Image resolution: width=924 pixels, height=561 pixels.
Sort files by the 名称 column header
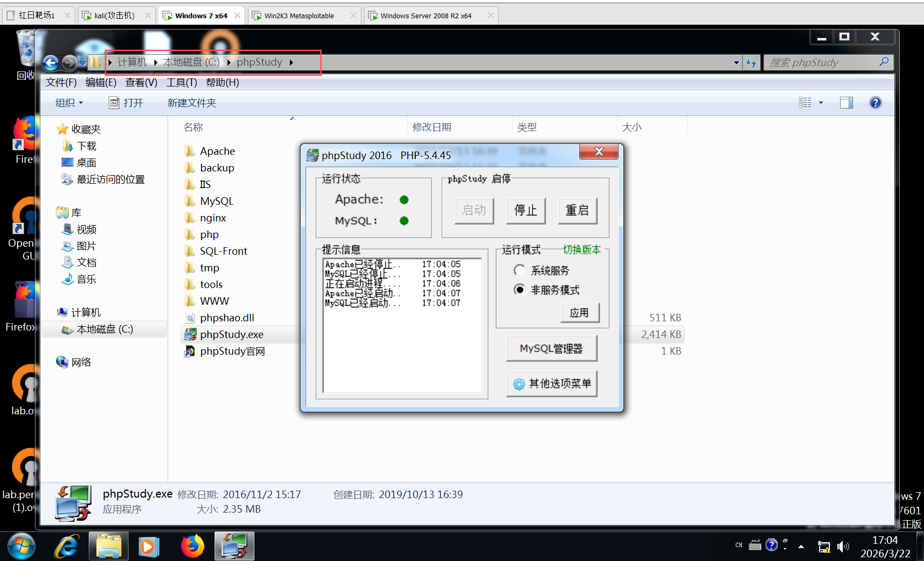point(193,127)
